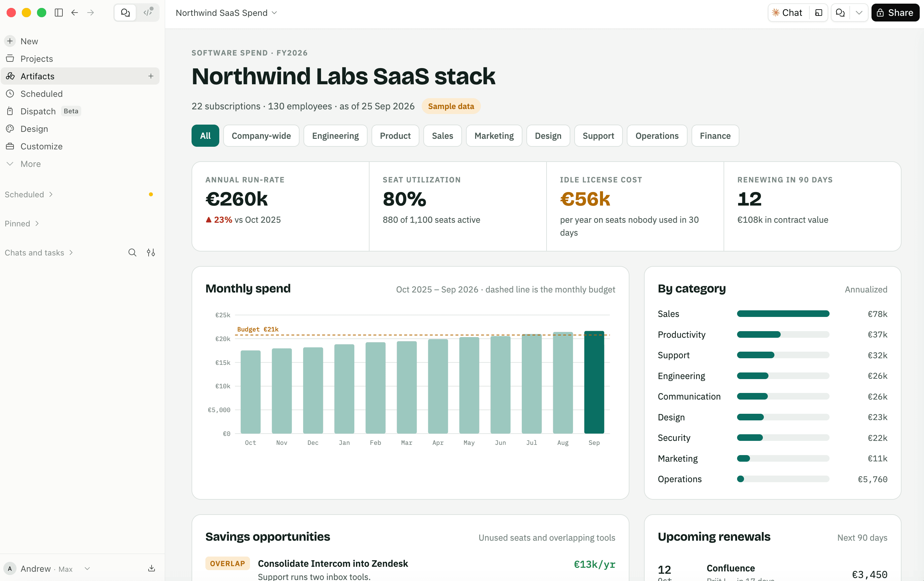Image resolution: width=924 pixels, height=581 pixels.
Task: Click the Productivity category progress bar
Action: pyautogui.click(x=783, y=334)
